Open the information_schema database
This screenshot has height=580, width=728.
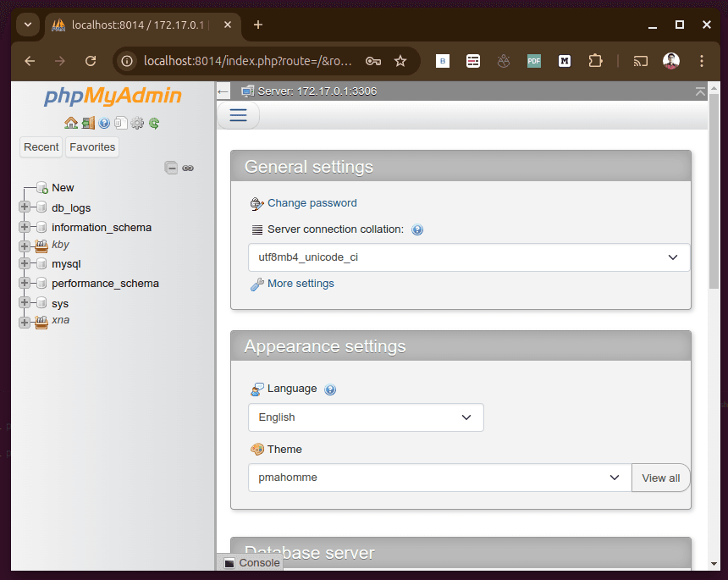(x=102, y=228)
